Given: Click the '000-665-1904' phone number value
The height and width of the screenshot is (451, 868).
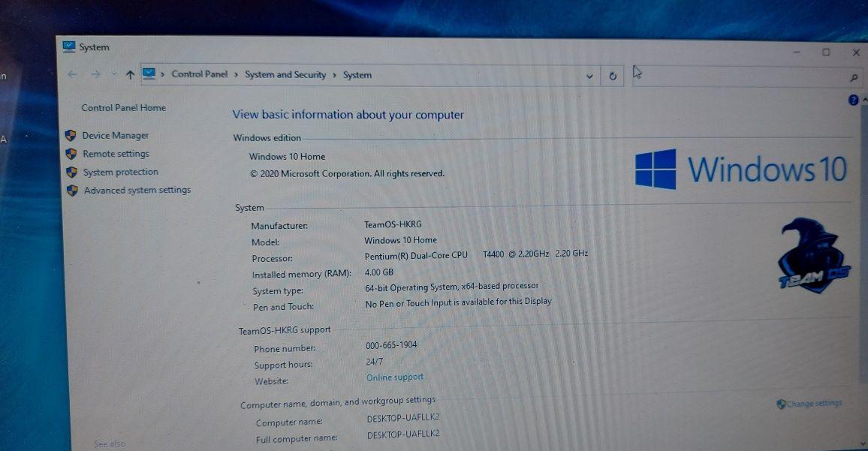Looking at the screenshot, I should coord(390,344).
